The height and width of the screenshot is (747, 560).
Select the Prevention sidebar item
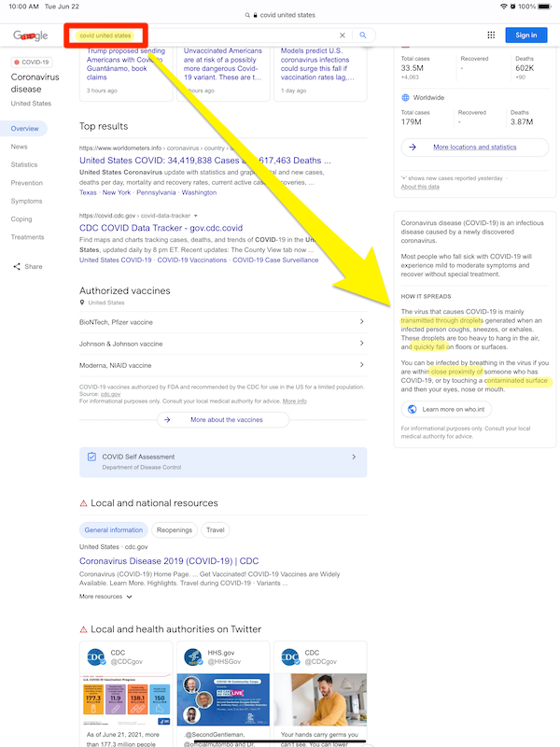(27, 183)
